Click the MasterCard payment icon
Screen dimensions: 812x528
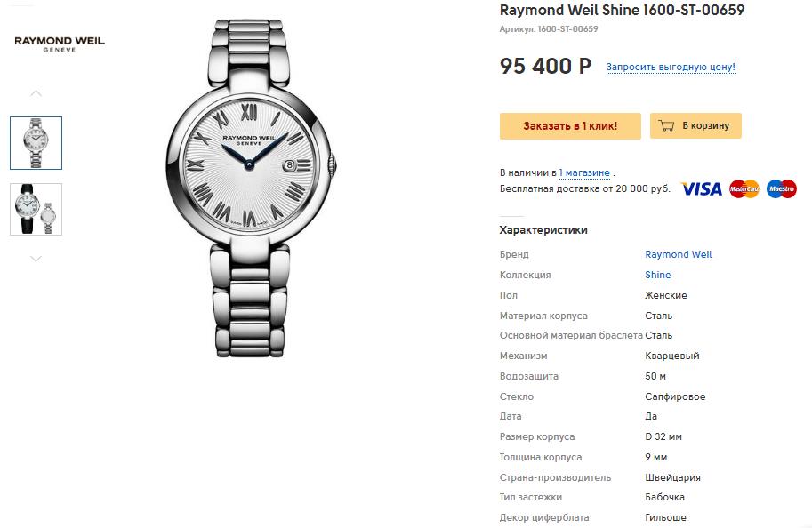point(744,188)
